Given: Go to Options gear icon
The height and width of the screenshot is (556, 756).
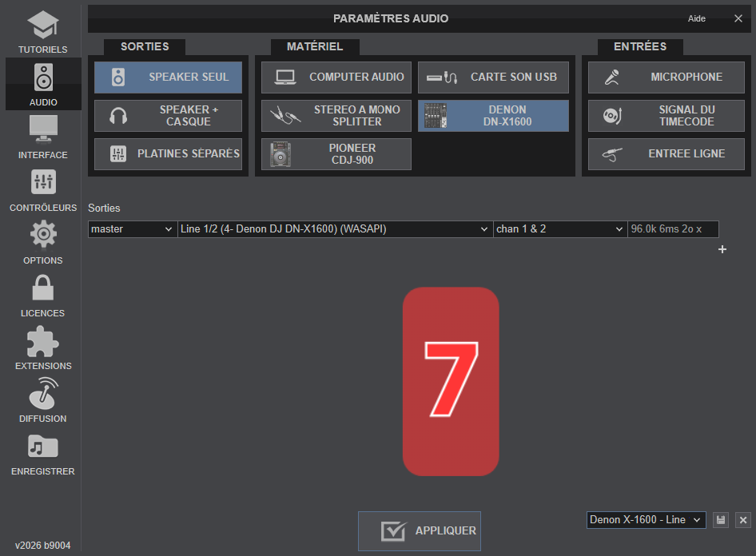Looking at the screenshot, I should (42, 242).
